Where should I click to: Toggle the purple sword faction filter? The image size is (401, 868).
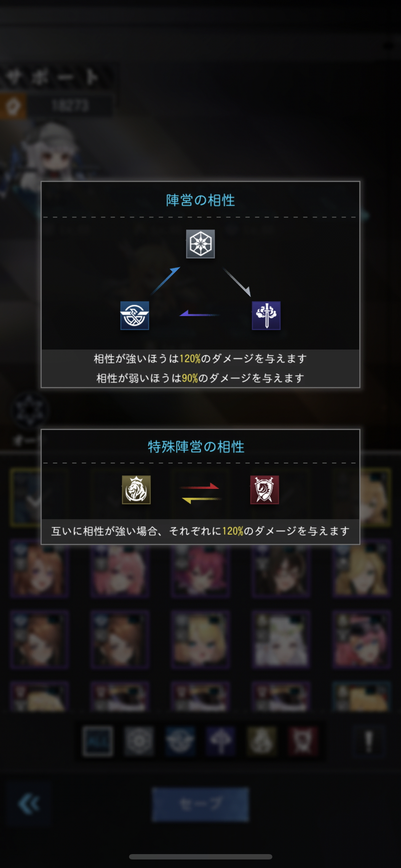click(x=221, y=741)
